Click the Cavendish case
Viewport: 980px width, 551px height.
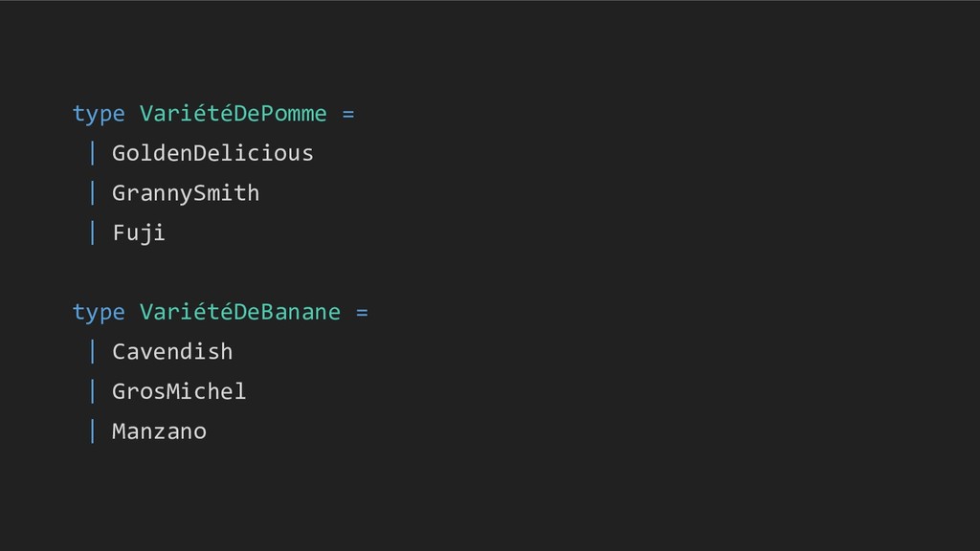(x=172, y=352)
